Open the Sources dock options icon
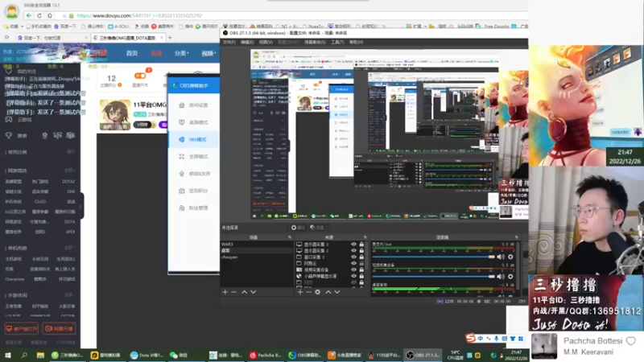Screen dimensions: 644x362 [x=365, y=237]
